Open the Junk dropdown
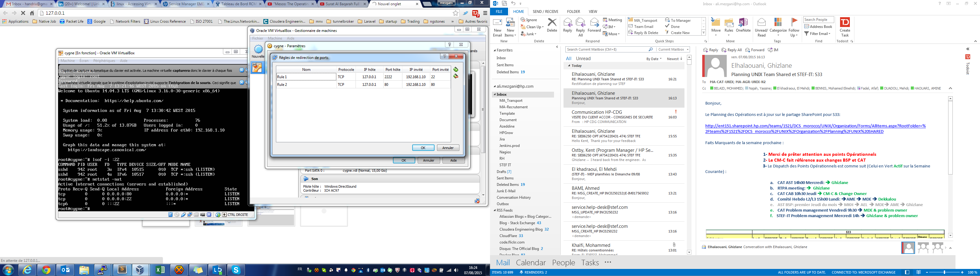The width and height of the screenshot is (980, 276). coord(528,34)
